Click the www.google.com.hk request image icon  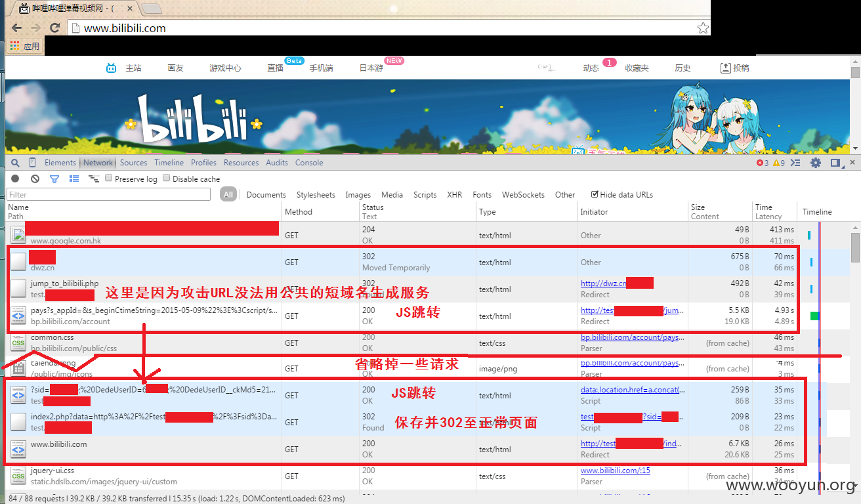18,235
